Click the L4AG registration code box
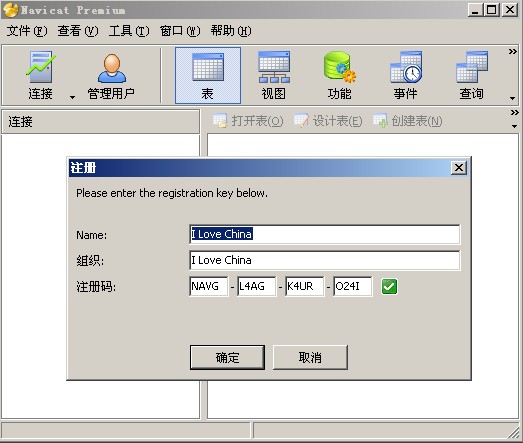Viewport: 523px width, 443px height. tap(256, 286)
